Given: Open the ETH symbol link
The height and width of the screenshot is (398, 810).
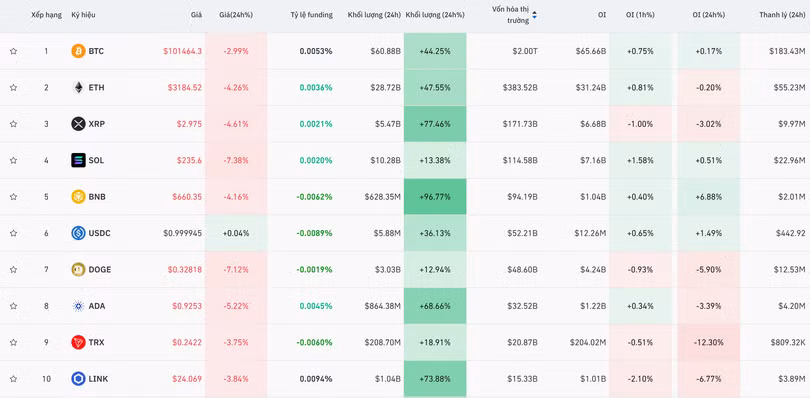Looking at the screenshot, I should pos(96,87).
